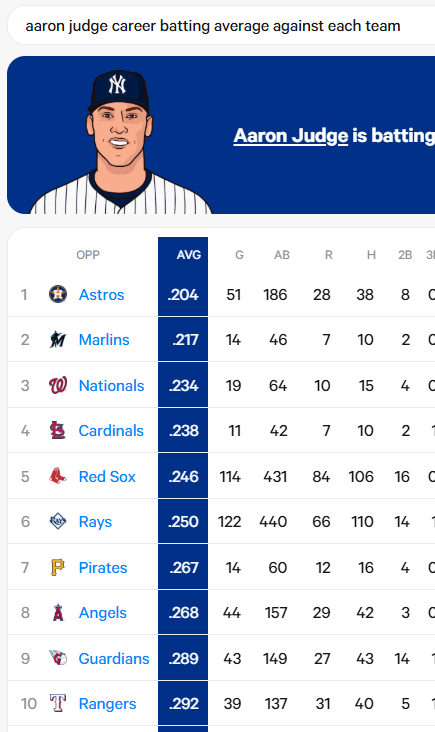Click the Cardinals team logo icon
Viewport: 435px width, 732px height.
(58, 430)
